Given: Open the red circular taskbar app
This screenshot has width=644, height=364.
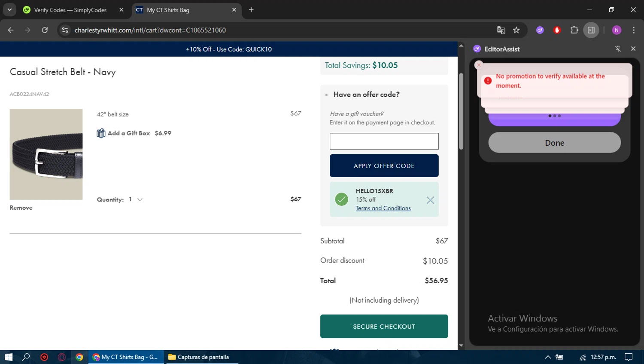Looking at the screenshot, I should point(44,357).
